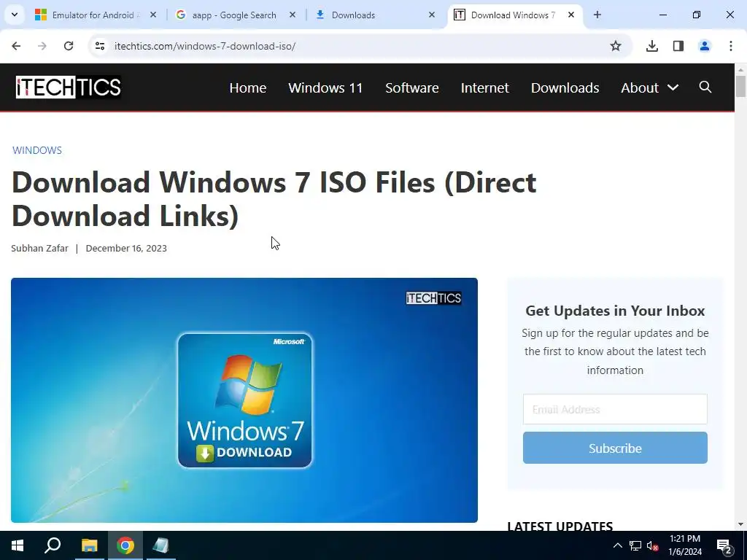The width and height of the screenshot is (747, 560).
Task: Click the address bar URL
Action: click(x=205, y=46)
